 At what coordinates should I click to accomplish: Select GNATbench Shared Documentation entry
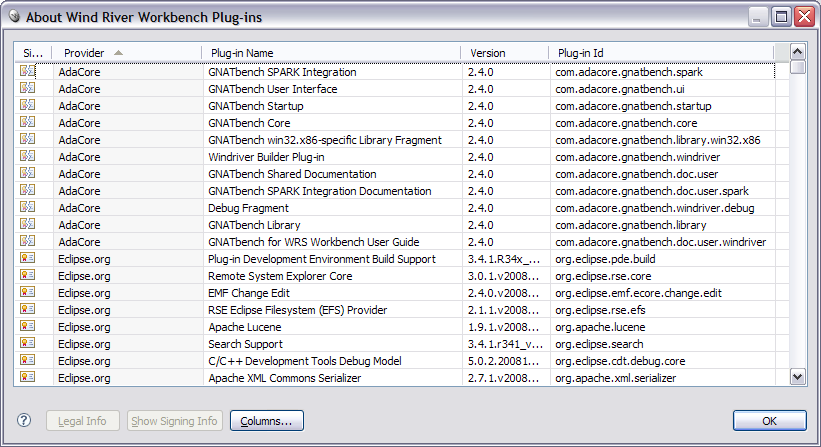pos(292,174)
